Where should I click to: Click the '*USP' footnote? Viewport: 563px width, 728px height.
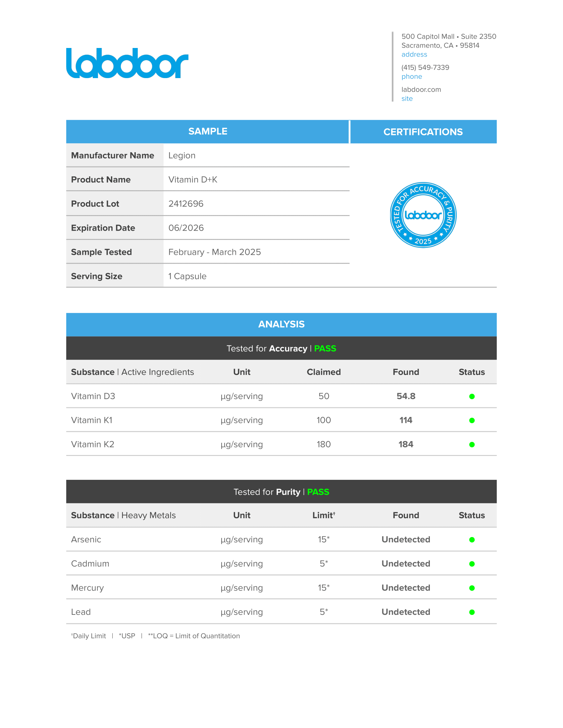[127, 636]
